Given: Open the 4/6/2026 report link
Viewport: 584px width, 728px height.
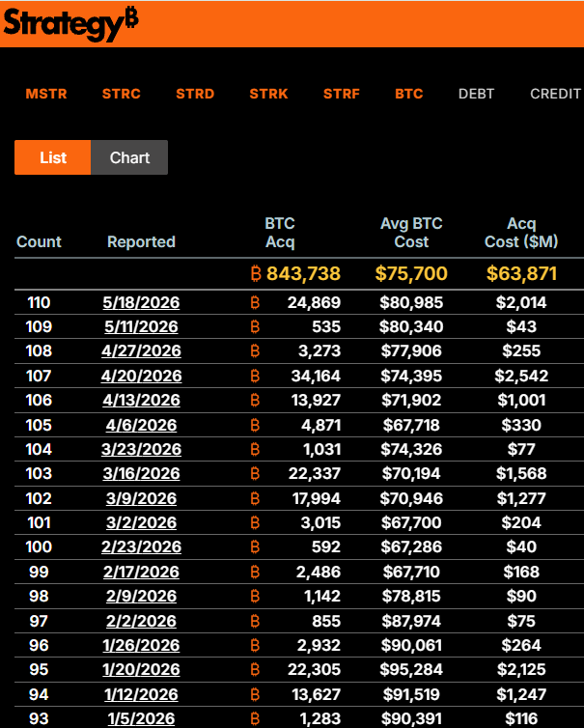Looking at the screenshot, I should (x=141, y=425).
